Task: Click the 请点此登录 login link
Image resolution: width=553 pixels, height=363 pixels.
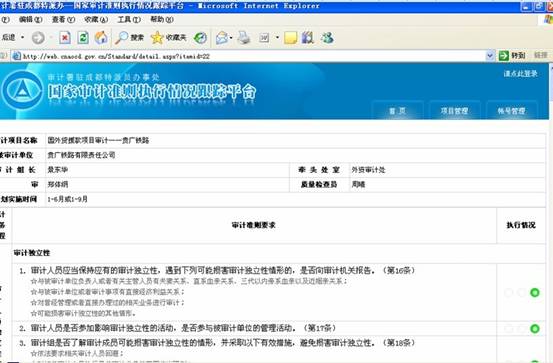Action: click(520, 74)
